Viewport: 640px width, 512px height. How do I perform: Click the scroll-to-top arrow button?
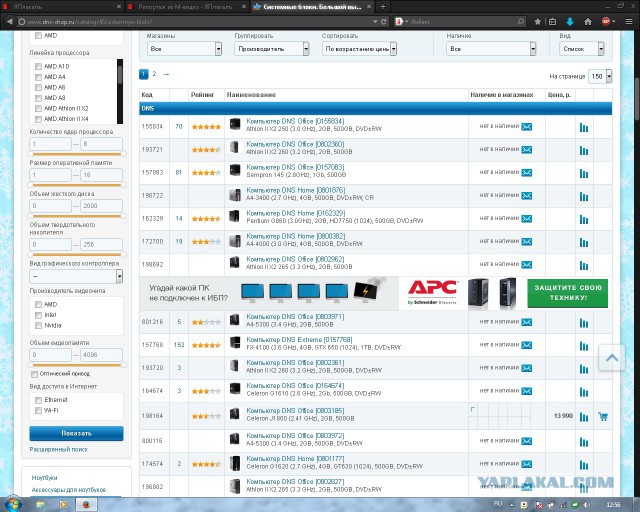(x=611, y=358)
